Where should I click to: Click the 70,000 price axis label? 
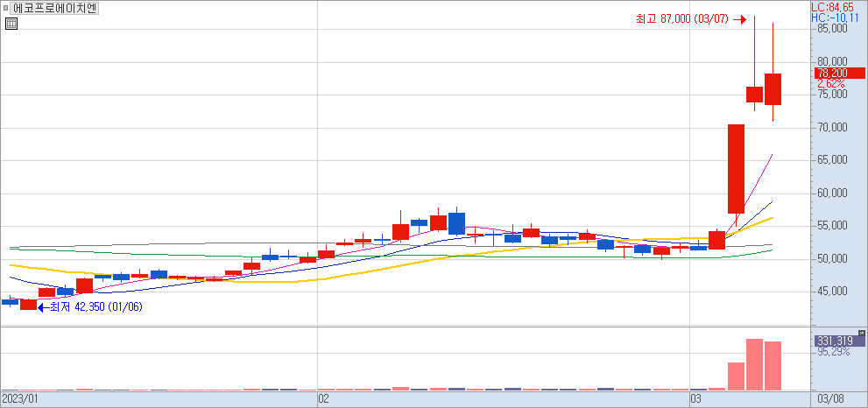tap(831, 127)
